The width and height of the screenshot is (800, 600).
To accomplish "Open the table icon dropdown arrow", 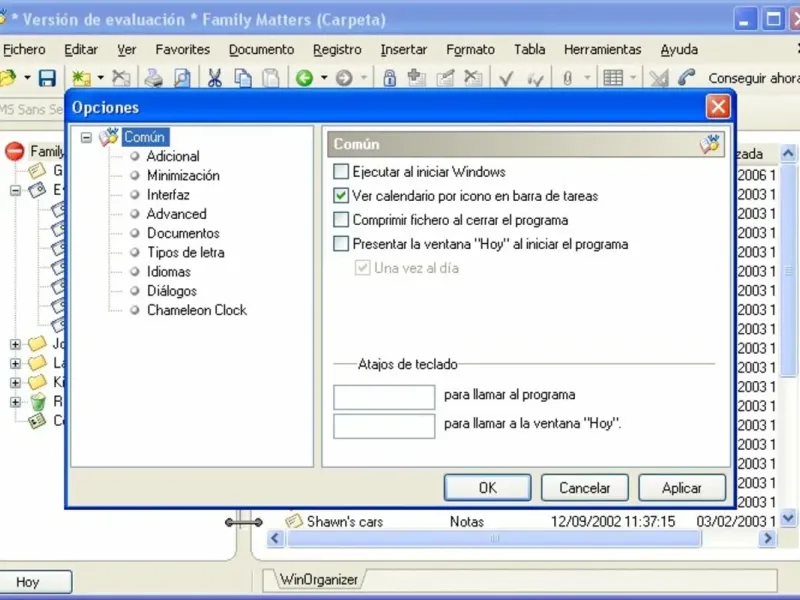I will click(633, 78).
